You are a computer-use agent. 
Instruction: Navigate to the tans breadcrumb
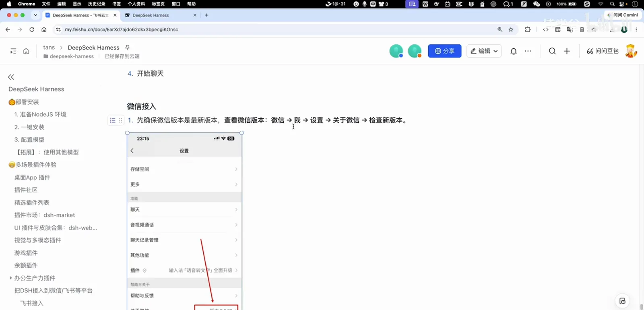[x=49, y=48]
